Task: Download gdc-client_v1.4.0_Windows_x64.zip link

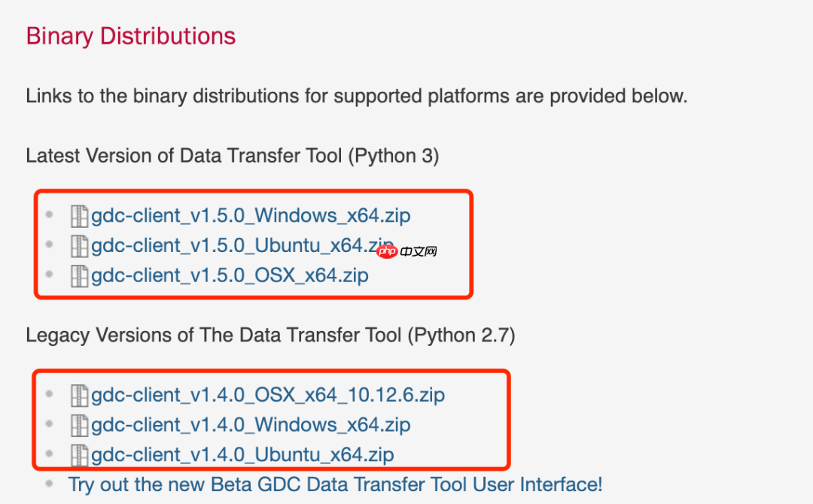Action: [251, 425]
